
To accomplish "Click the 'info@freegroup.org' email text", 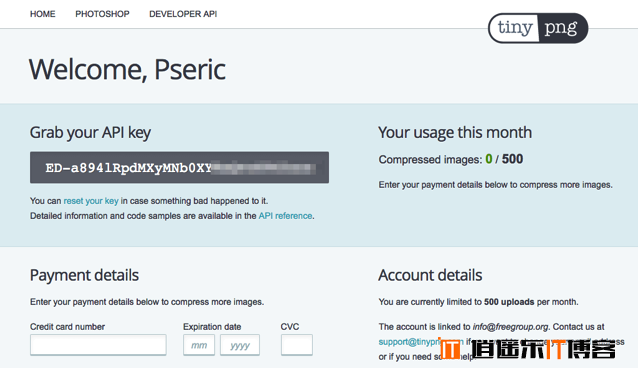I will (x=511, y=326).
